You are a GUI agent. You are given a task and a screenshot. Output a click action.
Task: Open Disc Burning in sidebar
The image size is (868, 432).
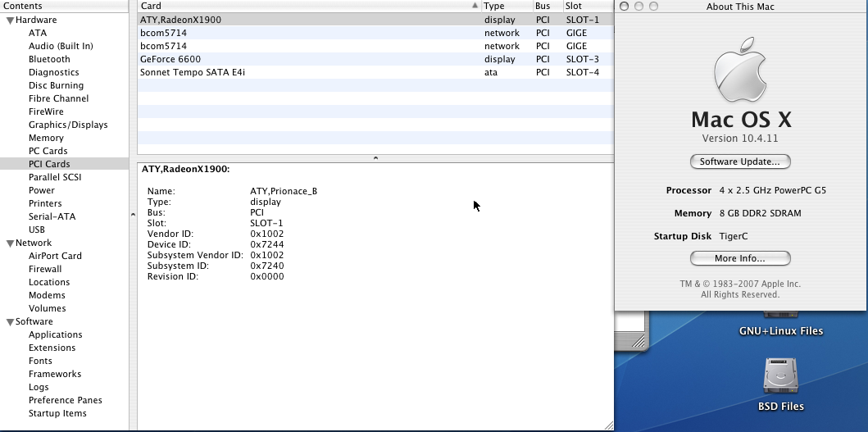(x=56, y=85)
